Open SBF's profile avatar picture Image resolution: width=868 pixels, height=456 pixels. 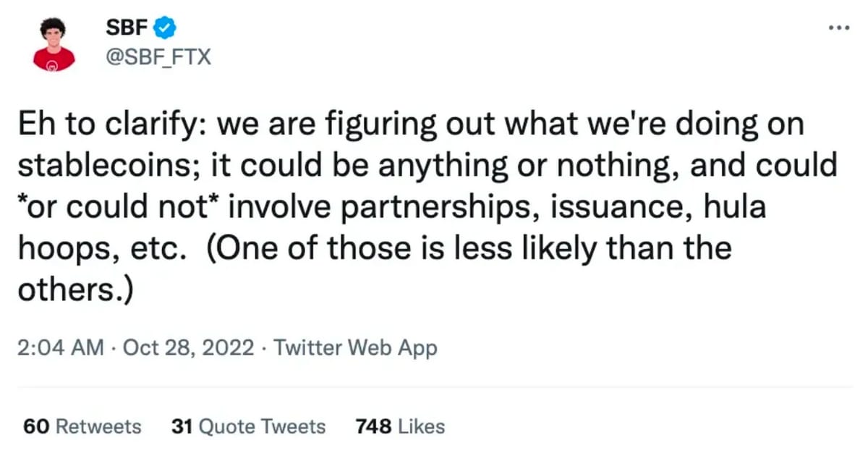click(x=54, y=44)
